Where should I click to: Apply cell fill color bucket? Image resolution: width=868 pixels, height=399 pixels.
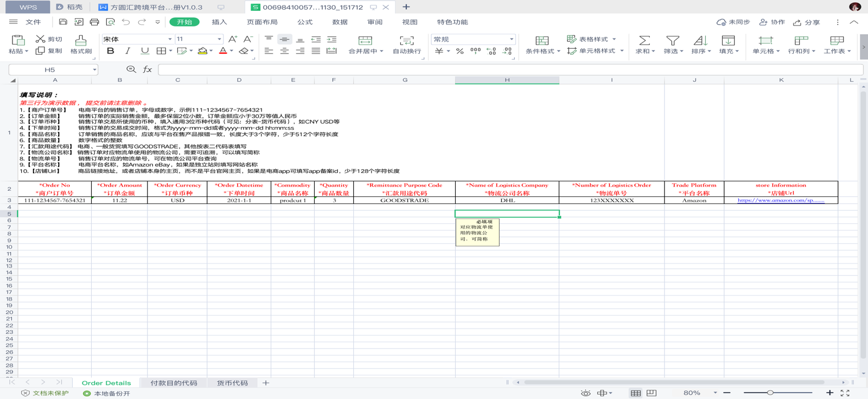[202, 51]
